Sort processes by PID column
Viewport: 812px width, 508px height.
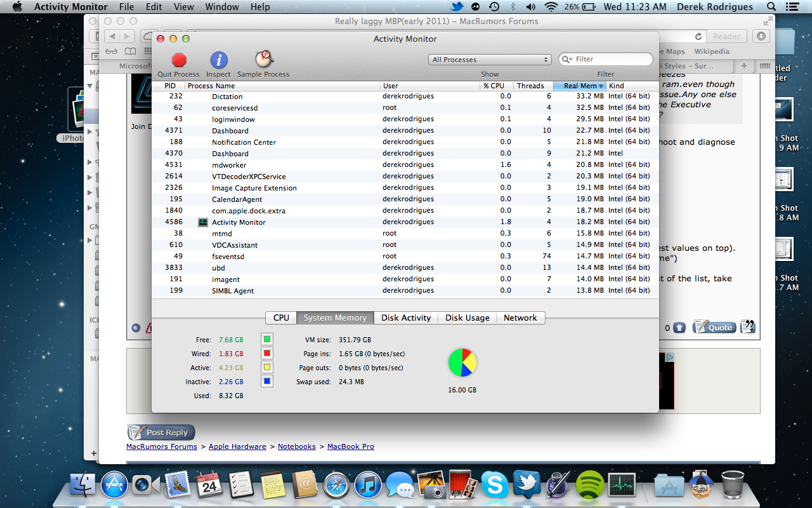coord(168,86)
